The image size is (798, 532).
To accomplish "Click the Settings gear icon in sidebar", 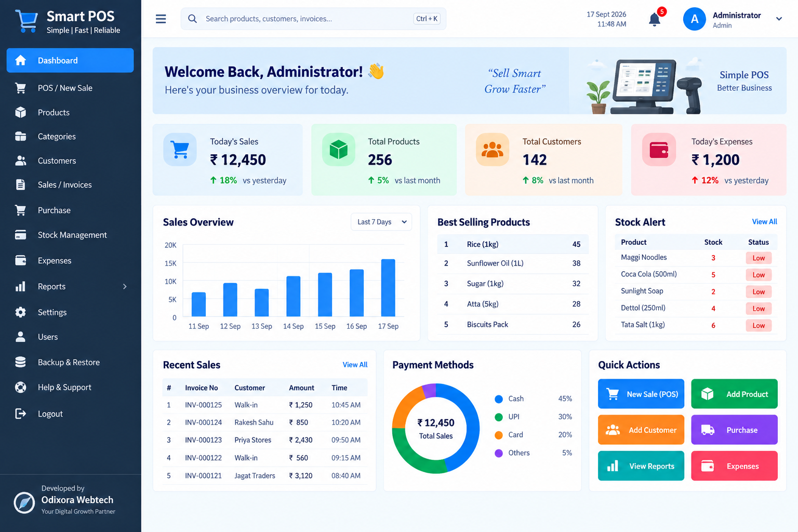I will (x=21, y=312).
